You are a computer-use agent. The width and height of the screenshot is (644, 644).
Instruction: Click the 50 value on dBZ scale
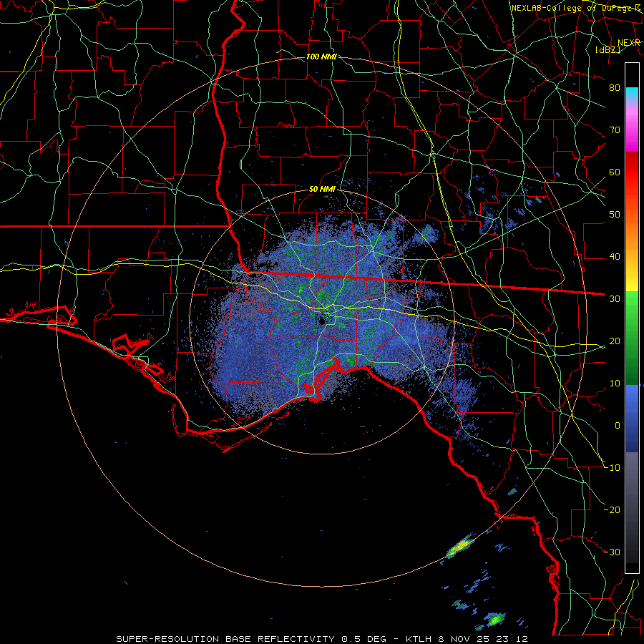615,215
